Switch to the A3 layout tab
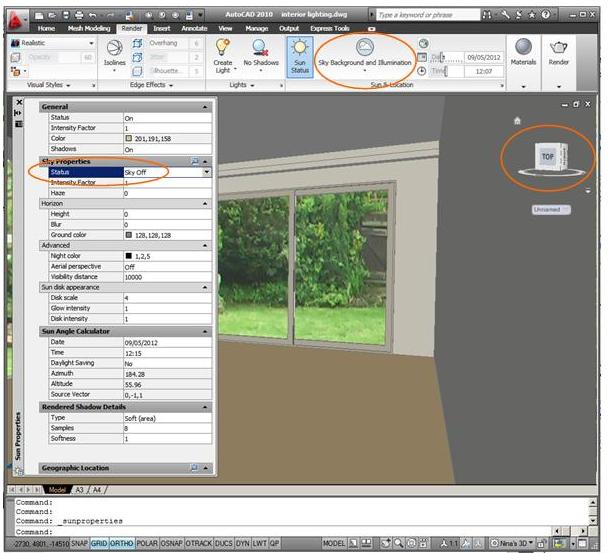This screenshot has width=611, height=553. (79, 489)
